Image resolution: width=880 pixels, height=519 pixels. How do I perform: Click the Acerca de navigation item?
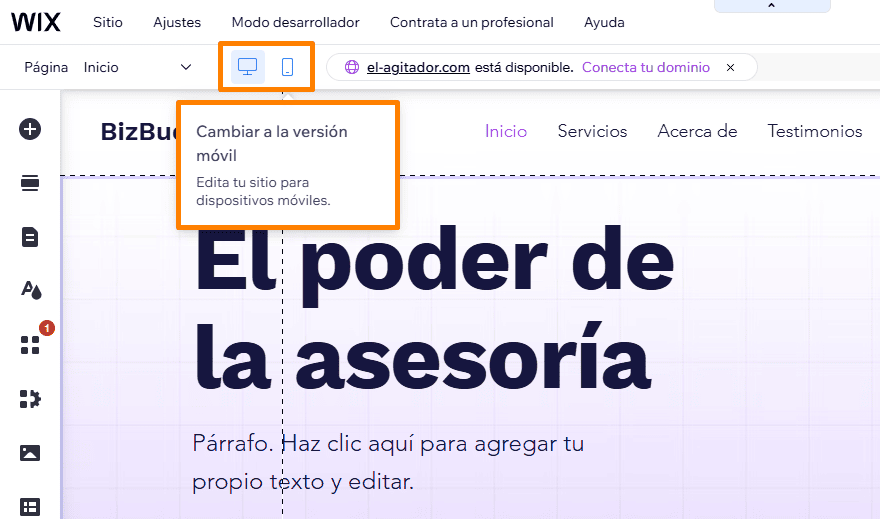[x=697, y=131]
